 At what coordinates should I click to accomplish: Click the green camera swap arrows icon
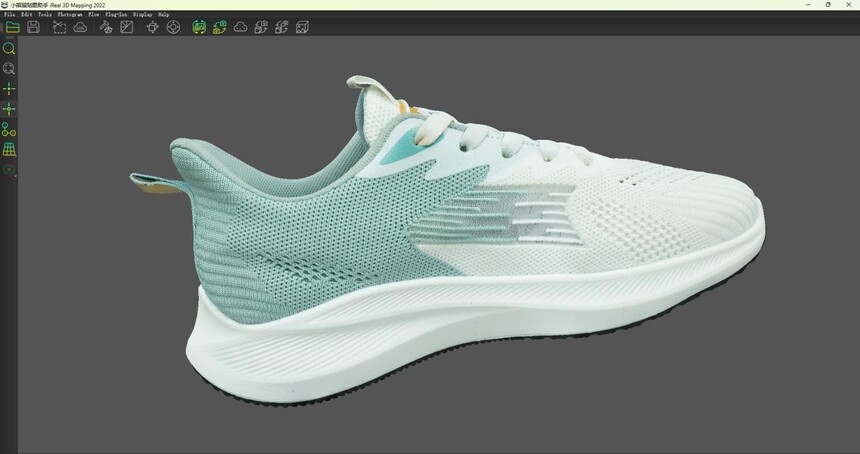coord(219,27)
